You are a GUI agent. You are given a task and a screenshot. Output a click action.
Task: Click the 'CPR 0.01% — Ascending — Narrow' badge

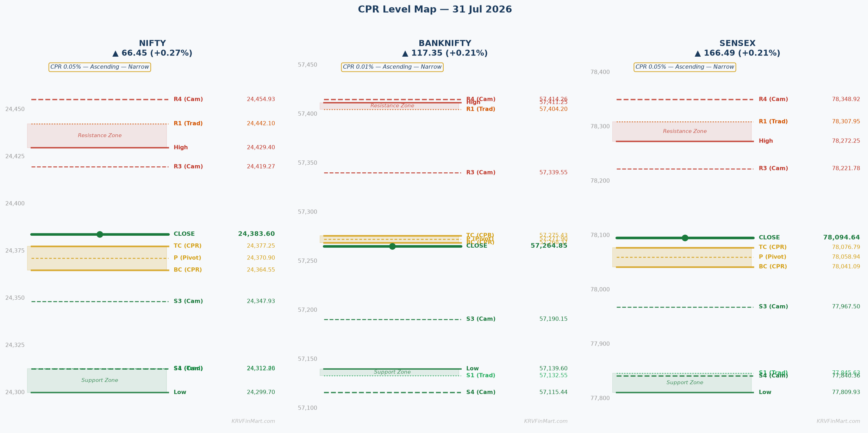392,67
